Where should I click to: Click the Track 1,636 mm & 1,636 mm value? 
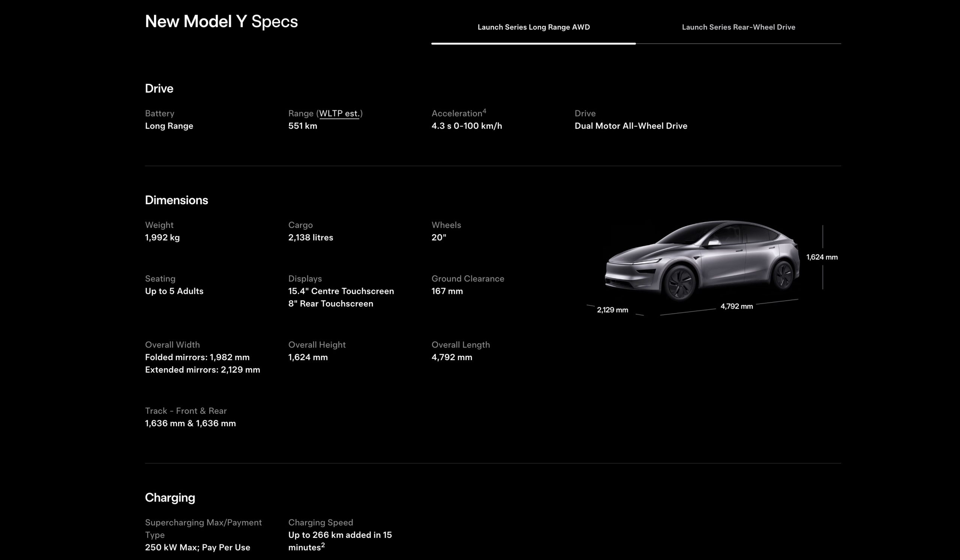point(190,423)
